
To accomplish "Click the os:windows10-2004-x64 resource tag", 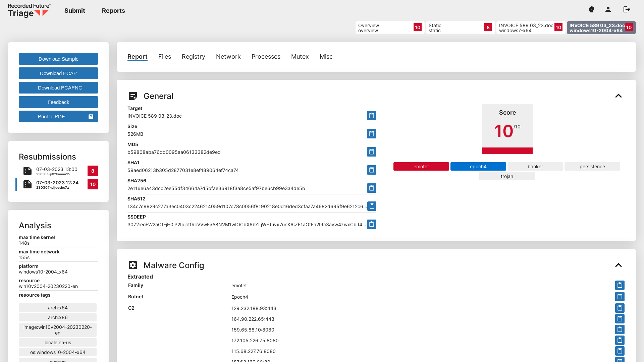I will point(58,352).
